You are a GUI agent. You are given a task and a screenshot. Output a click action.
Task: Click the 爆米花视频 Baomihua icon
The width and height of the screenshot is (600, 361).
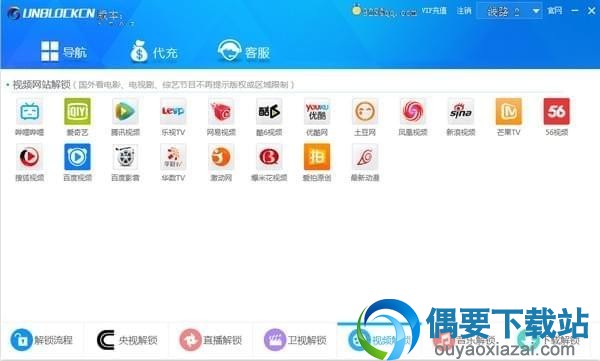tap(269, 157)
